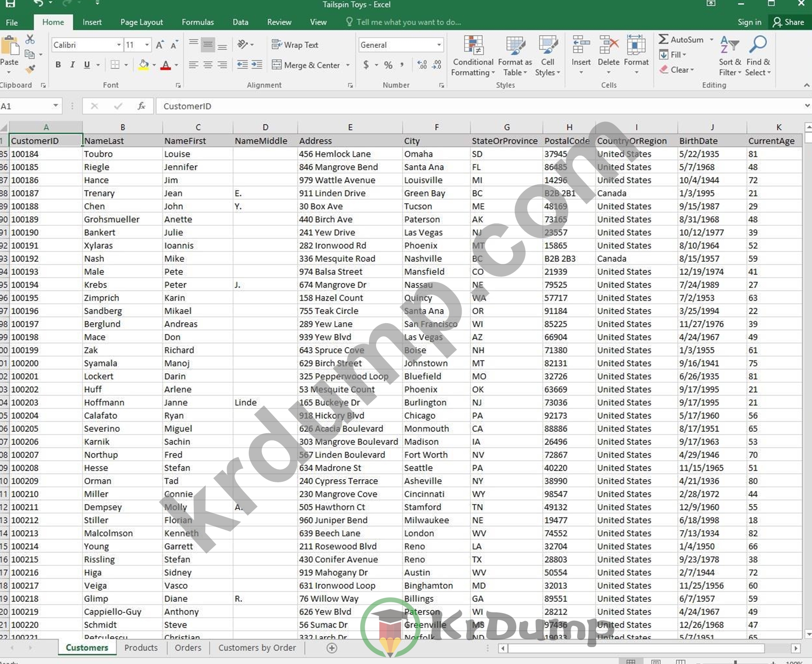Image resolution: width=812 pixels, height=664 pixels.
Task: Decrease the indent of cell contents
Action: pos(242,65)
